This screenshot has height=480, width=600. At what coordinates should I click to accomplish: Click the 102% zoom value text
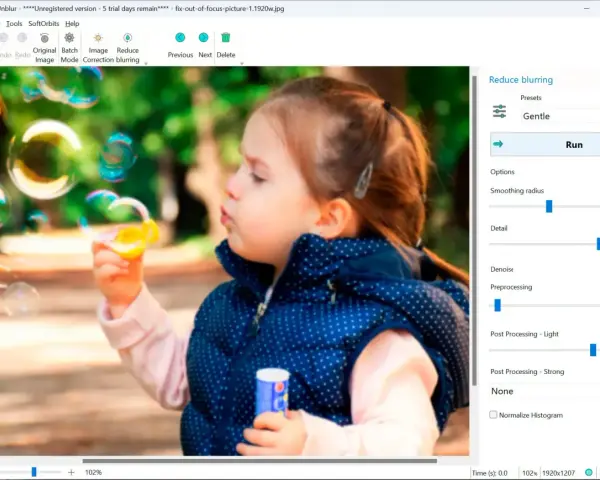tap(93, 472)
